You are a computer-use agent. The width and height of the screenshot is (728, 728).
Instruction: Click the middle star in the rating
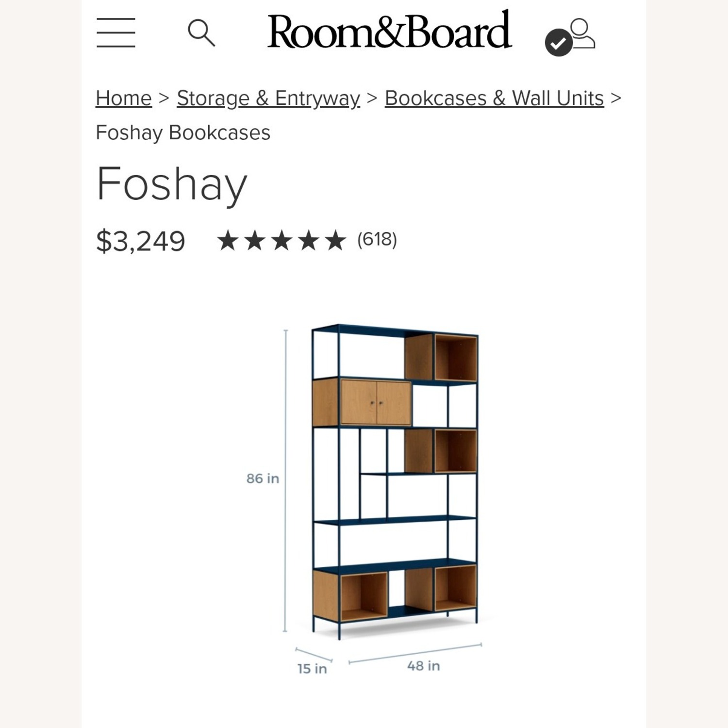[x=281, y=240]
